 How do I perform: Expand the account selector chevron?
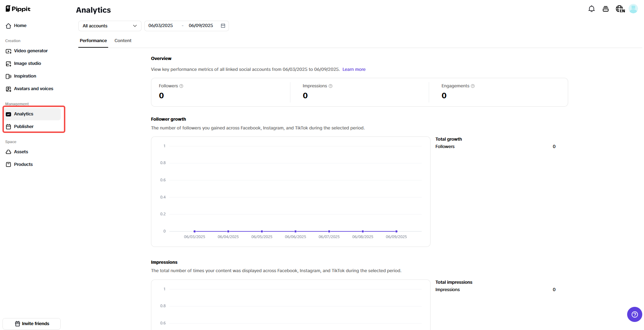[135, 26]
